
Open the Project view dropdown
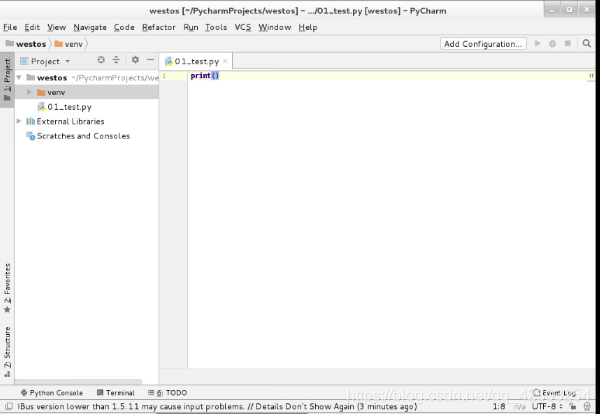[x=45, y=61]
